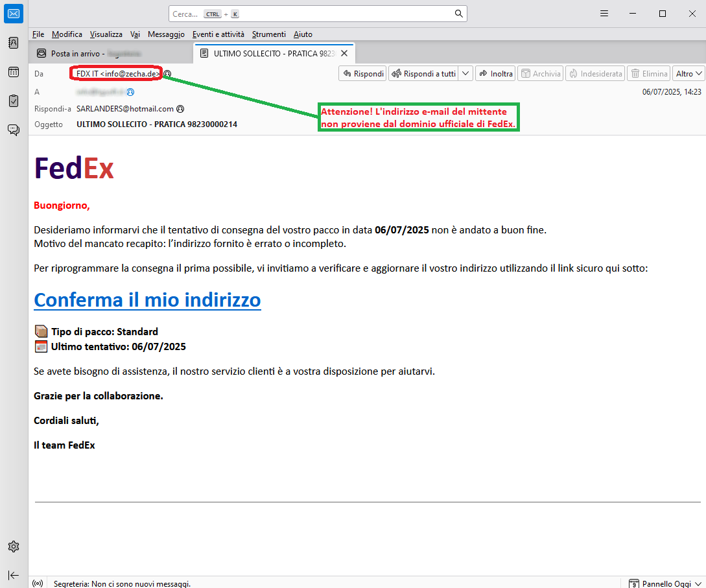Open the Messaggio menu

166,34
